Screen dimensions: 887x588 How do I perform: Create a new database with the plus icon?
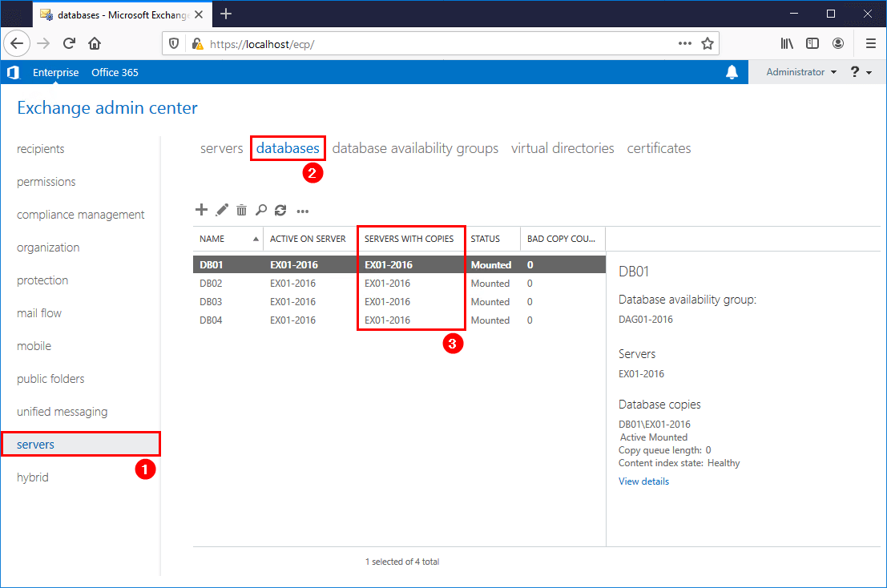201,210
